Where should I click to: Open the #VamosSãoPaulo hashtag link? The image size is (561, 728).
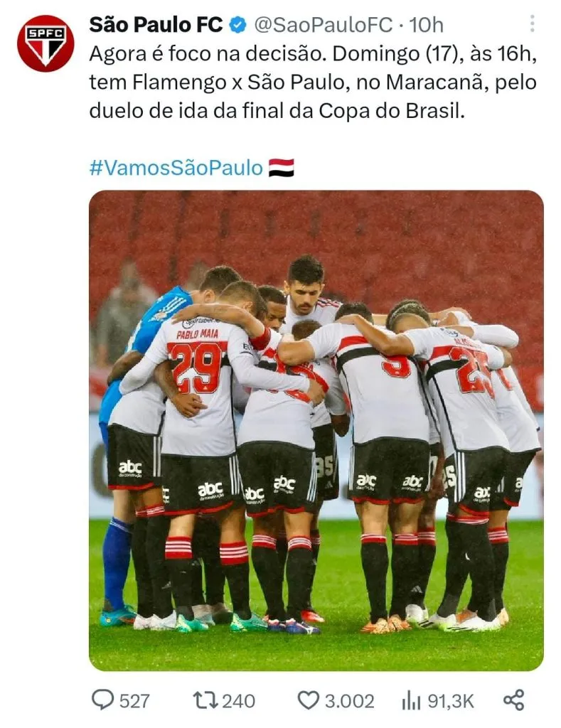coord(176,168)
